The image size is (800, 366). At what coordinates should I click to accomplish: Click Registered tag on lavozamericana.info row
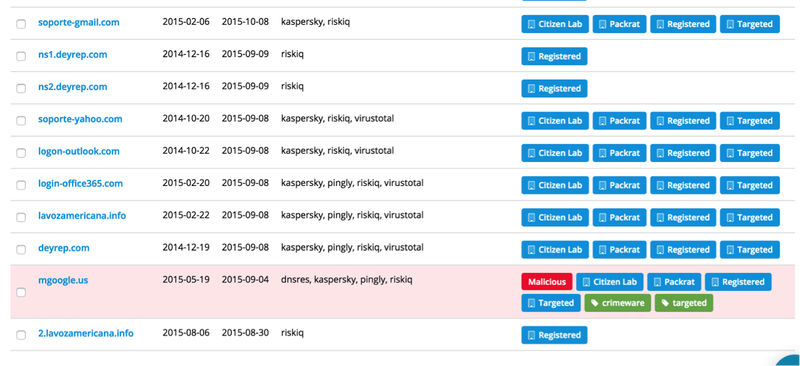(683, 217)
